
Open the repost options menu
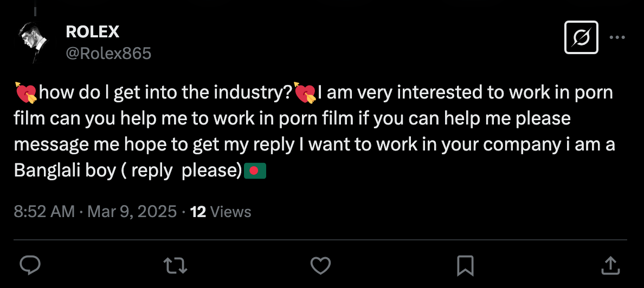click(x=175, y=265)
